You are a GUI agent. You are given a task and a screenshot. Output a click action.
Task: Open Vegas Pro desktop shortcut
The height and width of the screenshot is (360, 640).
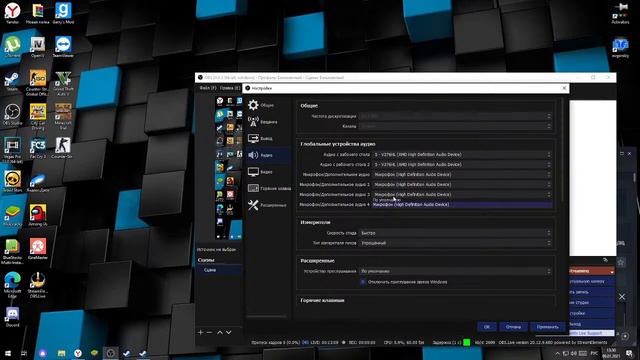[12, 150]
